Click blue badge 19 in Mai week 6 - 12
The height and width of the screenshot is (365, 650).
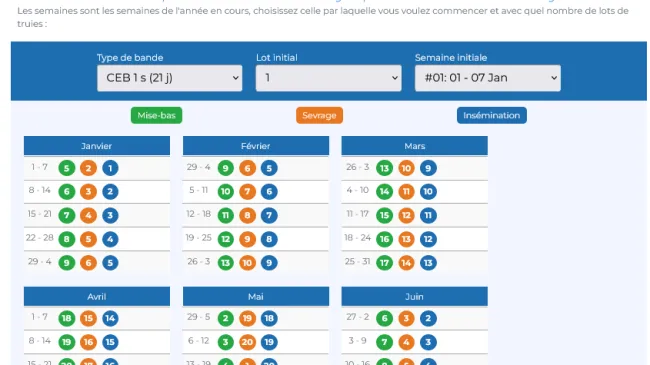click(x=269, y=342)
